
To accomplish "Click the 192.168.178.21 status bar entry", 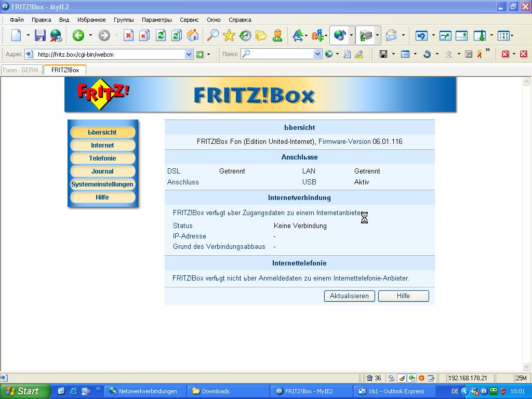I will [x=468, y=378].
